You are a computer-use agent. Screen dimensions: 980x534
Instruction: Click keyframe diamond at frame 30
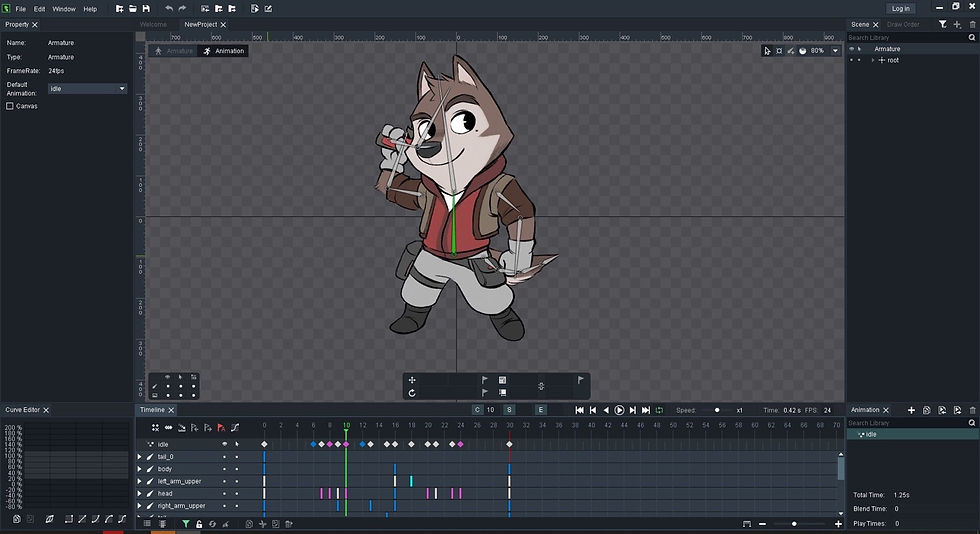pos(509,444)
